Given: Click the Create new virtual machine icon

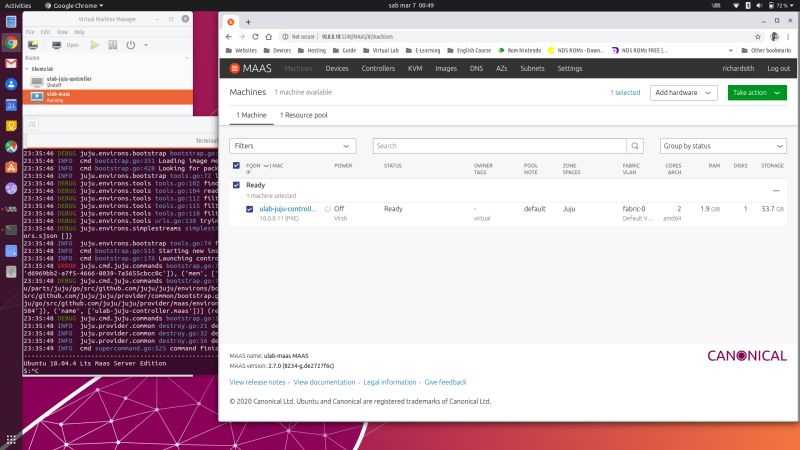Looking at the screenshot, I should 33,45.
